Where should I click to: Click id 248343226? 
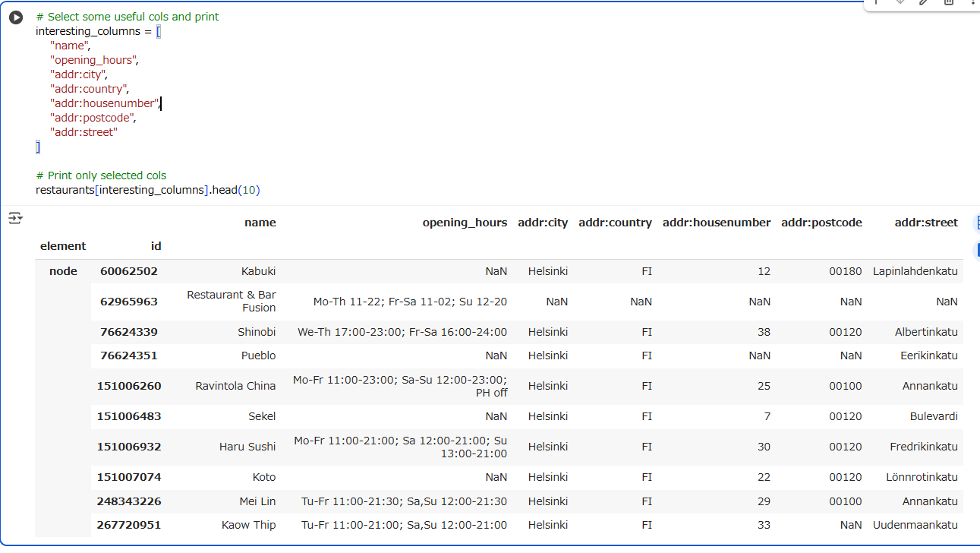[129, 501]
